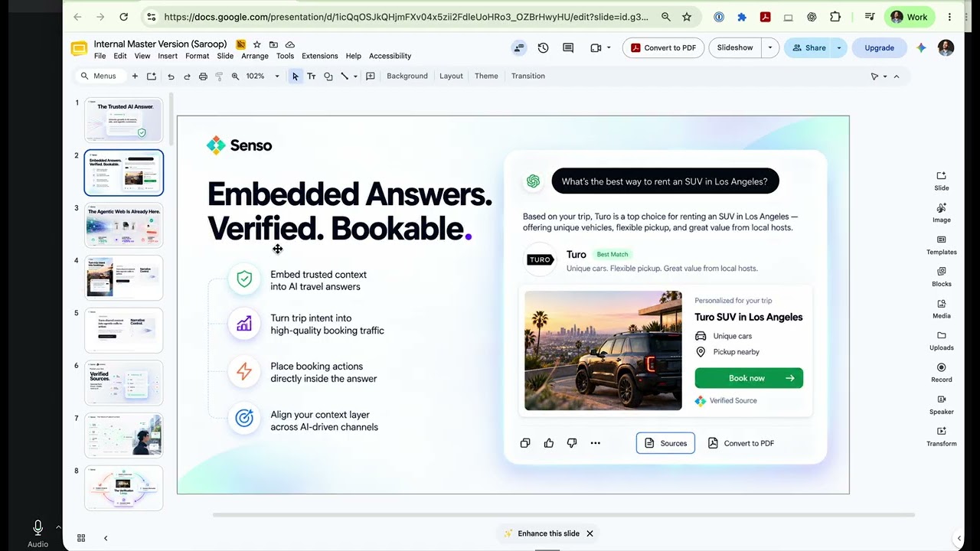Image resolution: width=980 pixels, height=551 pixels.
Task: Open the editing mode pointer dropdown
Action: pyautogui.click(x=878, y=77)
